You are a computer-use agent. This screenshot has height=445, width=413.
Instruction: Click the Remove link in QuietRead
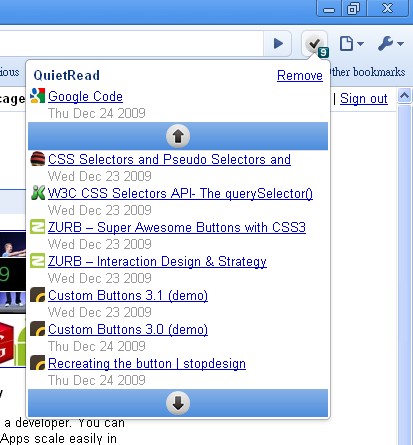(300, 75)
